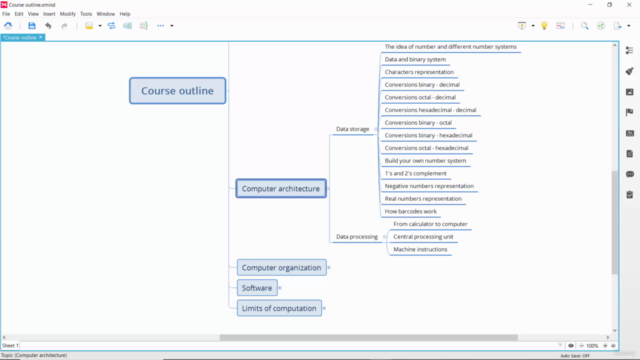Open the Insert menu
This screenshot has width=640, height=360.
tap(49, 14)
